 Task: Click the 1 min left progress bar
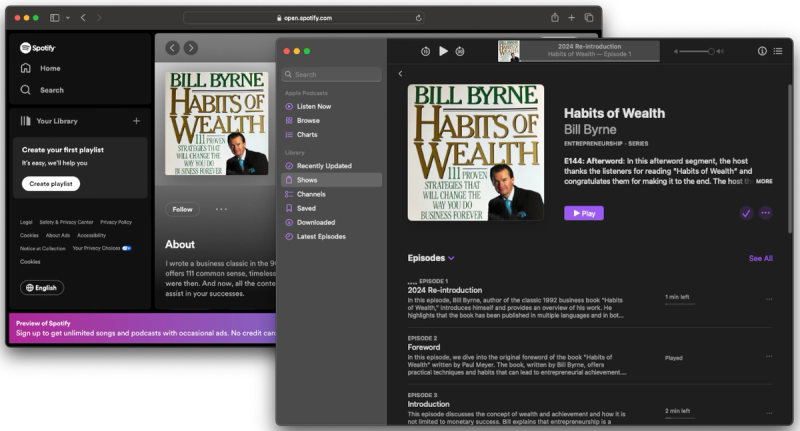coord(680,304)
